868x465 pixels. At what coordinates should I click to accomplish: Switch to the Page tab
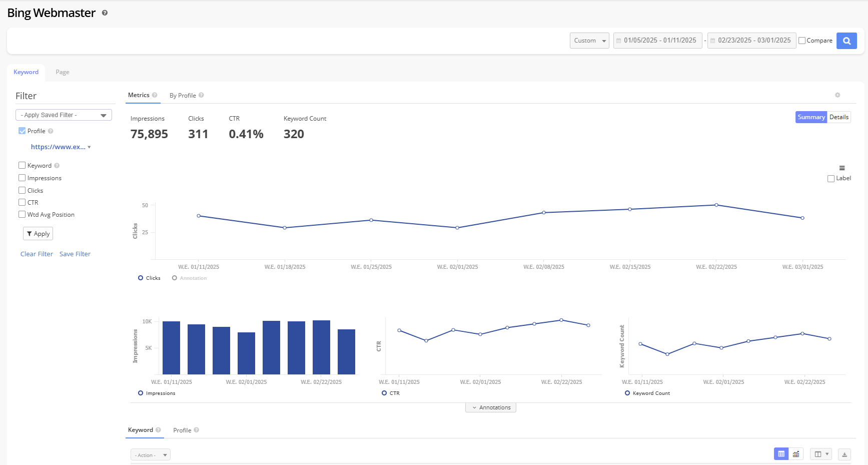[x=63, y=72]
